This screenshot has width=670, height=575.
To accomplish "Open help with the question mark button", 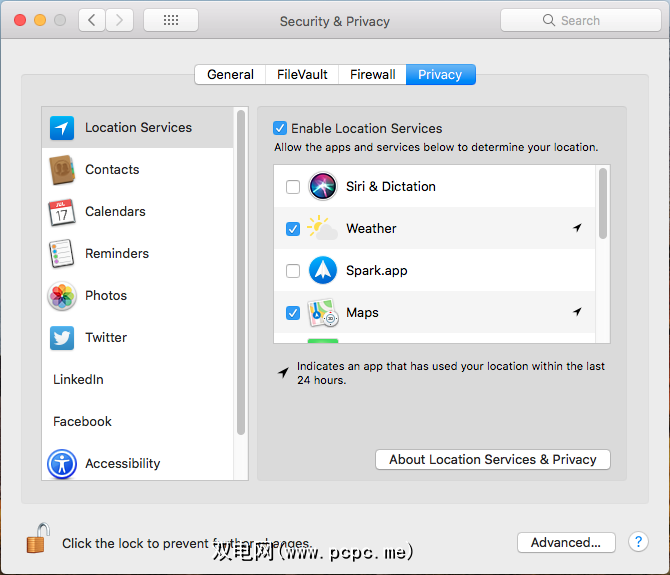I will [638, 542].
